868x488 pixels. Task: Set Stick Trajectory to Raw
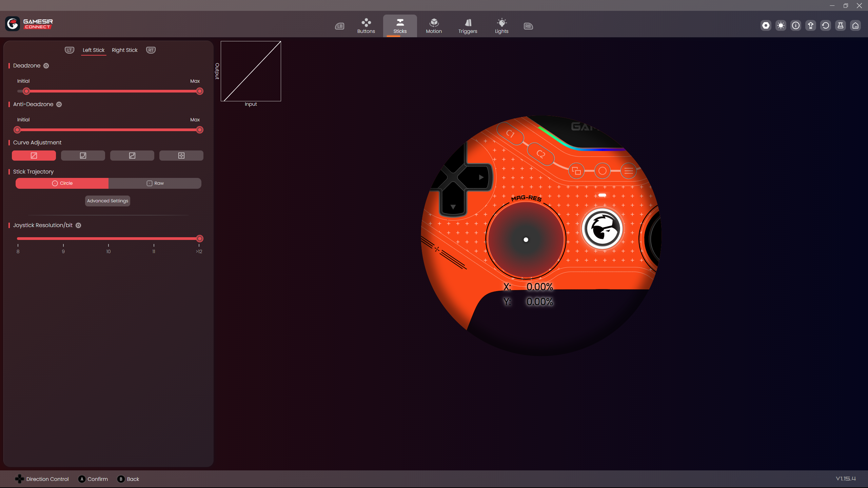coord(155,183)
